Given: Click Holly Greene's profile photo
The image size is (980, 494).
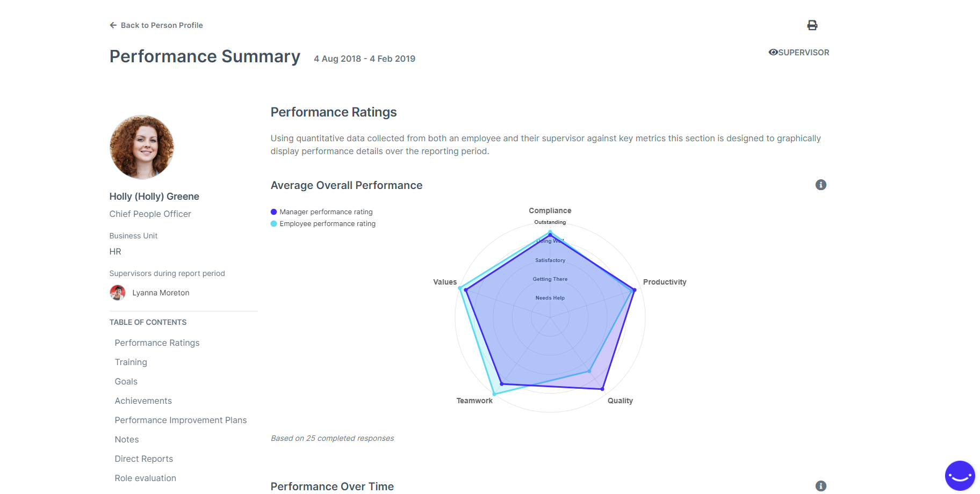Looking at the screenshot, I should pos(142,147).
